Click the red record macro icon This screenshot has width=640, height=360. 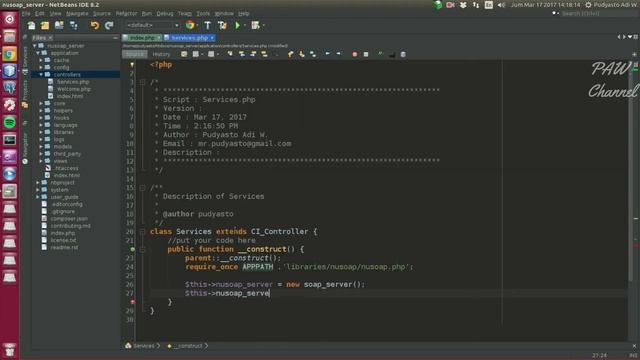(355, 54)
